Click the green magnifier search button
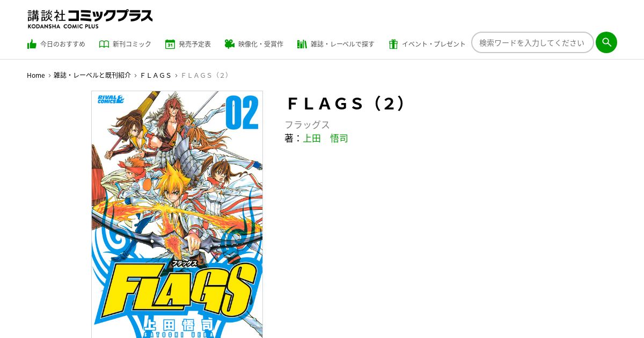 [x=606, y=42]
